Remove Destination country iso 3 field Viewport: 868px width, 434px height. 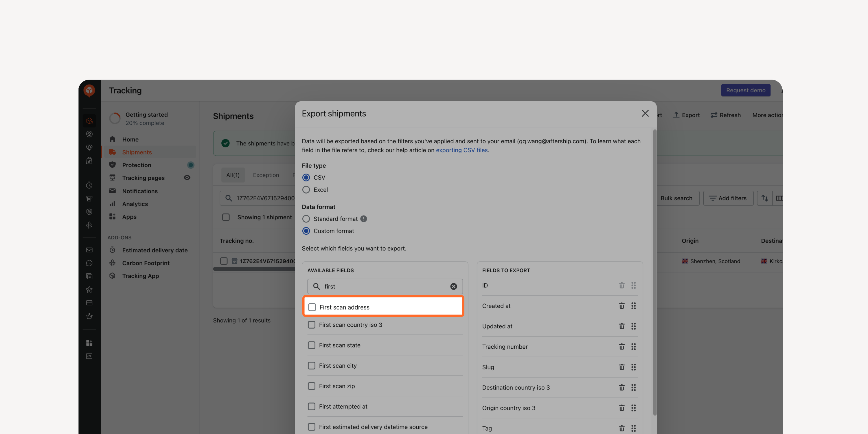pos(622,387)
